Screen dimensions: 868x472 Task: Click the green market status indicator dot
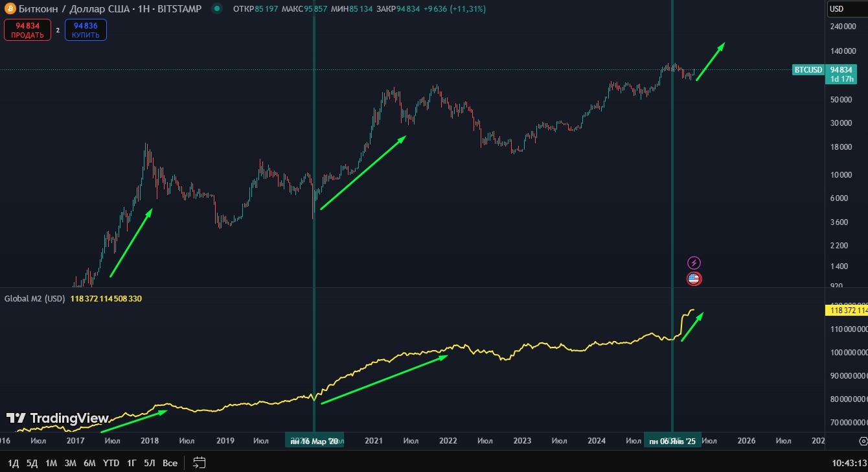(217, 9)
